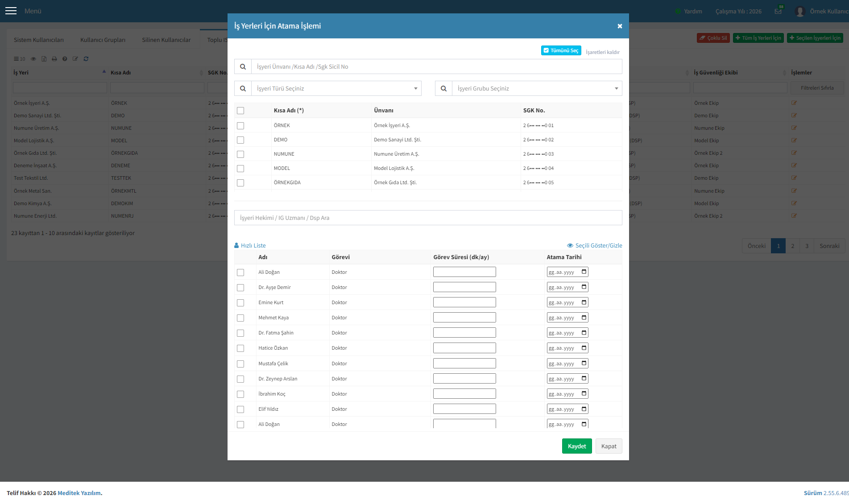Image resolution: width=849 pixels, height=504 pixels.
Task: Click the search icon beside İşyeri Grubu
Action: (x=443, y=88)
